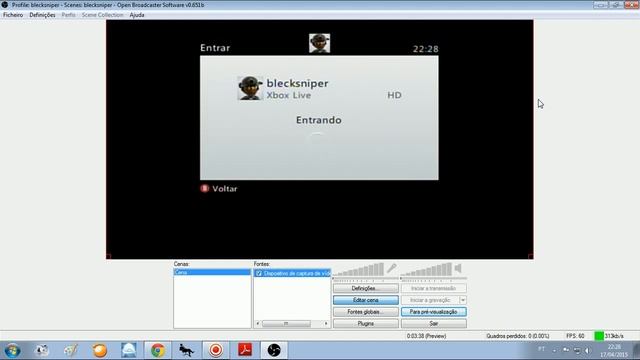Toggle the Dispositivo de captura de vídeo checkbox
Screen dimensions: 640x360
pyautogui.click(x=259, y=273)
